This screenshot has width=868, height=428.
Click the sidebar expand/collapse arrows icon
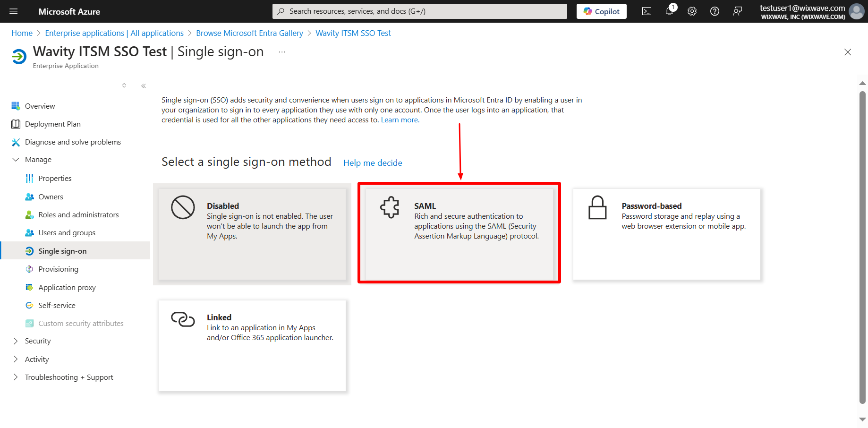[124, 86]
